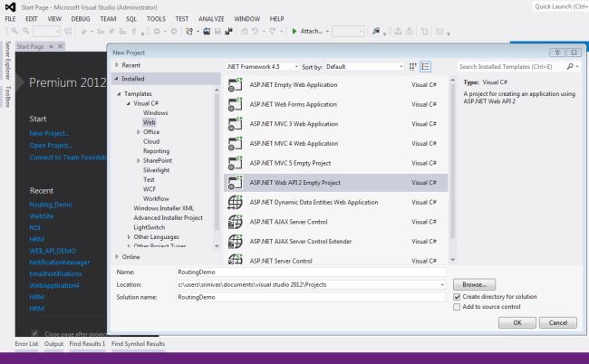This screenshot has width=589, height=364.
Task: Close the Start Page tab
Action: (60, 46)
